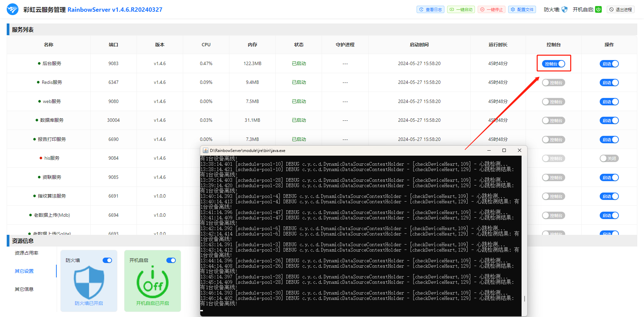Viewport: 644px width, 317px height.
Task: Toggle console switch for 报告打印服务
Action: click(554, 140)
